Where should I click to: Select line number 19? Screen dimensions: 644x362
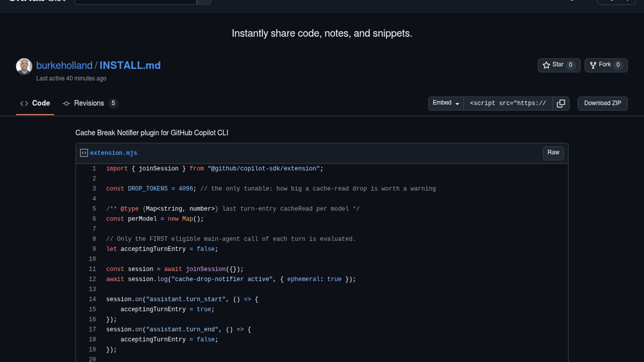pos(92,350)
